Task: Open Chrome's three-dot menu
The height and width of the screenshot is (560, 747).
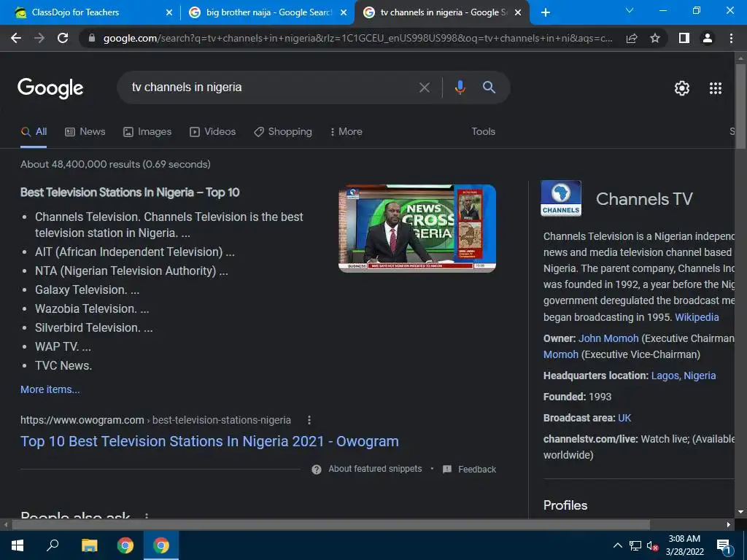Action: coord(731,38)
